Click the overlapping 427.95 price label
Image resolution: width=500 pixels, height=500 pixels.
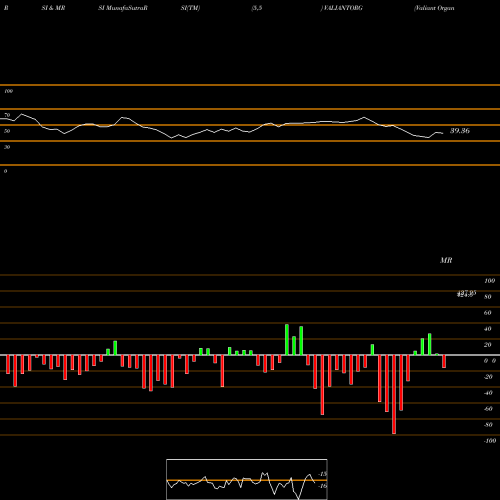coord(466,293)
